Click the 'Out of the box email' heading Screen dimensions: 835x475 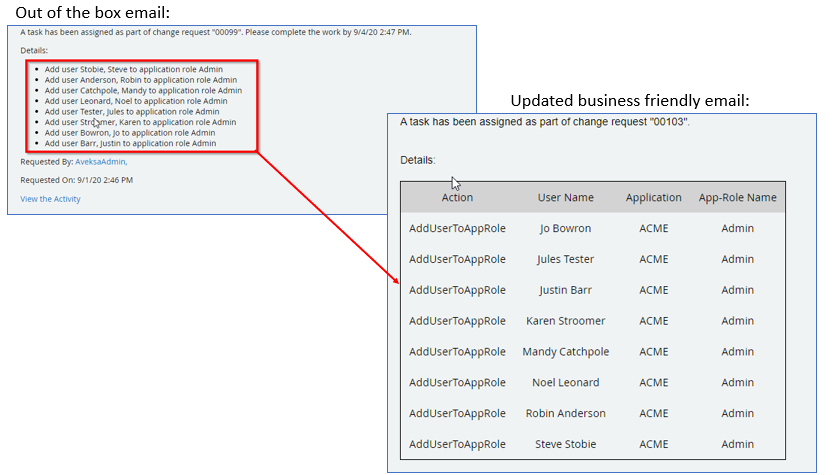coord(92,12)
